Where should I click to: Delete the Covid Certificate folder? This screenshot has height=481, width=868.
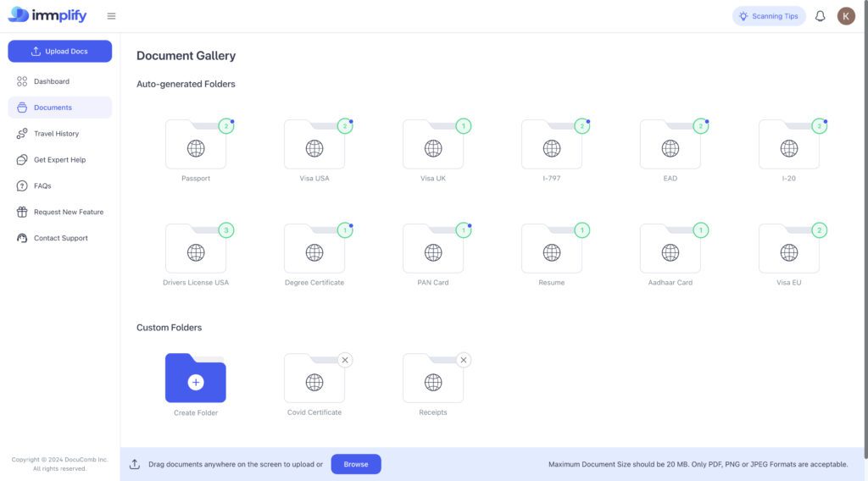click(x=344, y=360)
